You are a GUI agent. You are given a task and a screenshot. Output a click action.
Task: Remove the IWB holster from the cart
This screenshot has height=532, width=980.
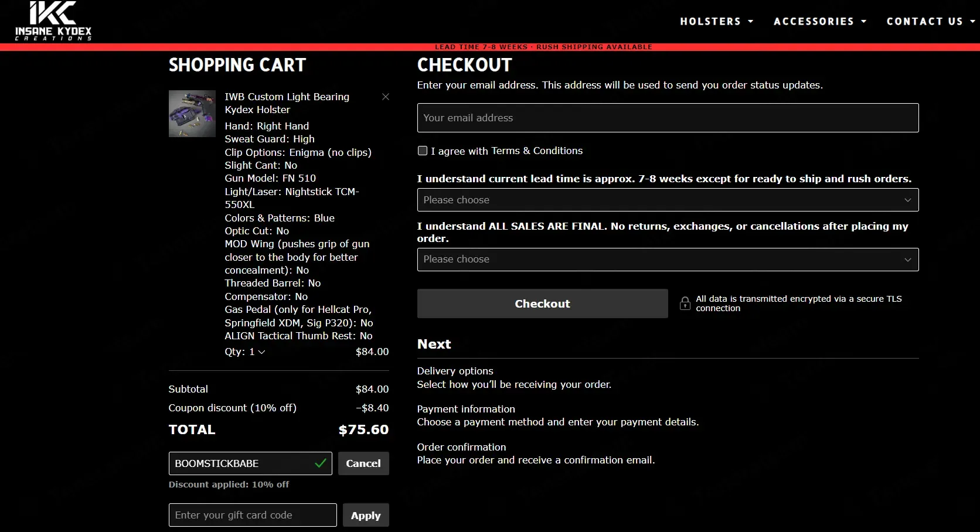click(385, 97)
